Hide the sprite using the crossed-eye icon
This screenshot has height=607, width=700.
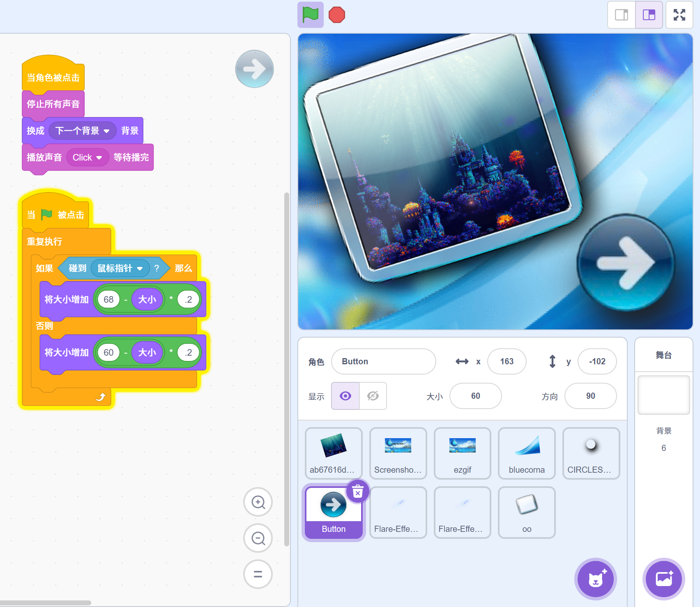[373, 396]
